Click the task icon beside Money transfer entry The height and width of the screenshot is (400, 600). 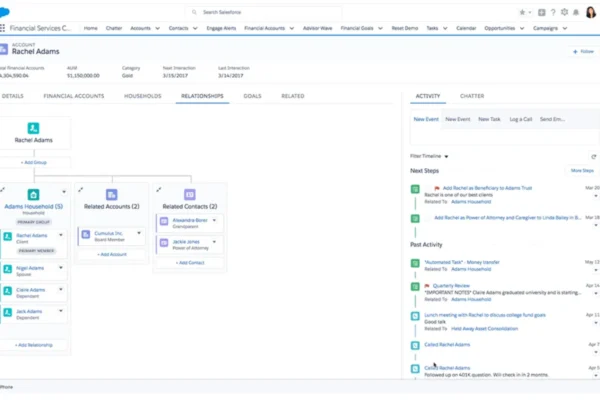coord(415,263)
